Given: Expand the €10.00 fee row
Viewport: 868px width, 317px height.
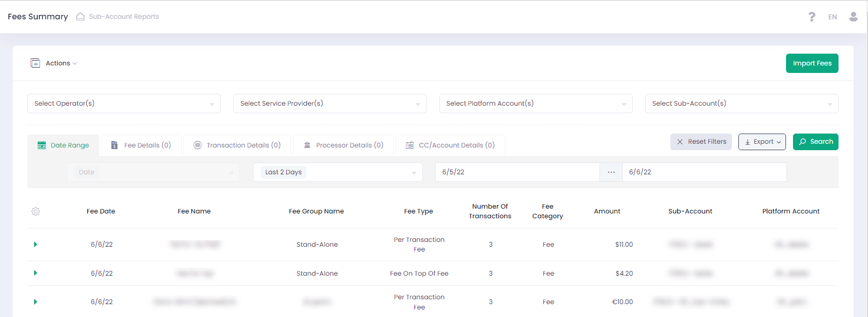Looking at the screenshot, I should click(x=35, y=302).
